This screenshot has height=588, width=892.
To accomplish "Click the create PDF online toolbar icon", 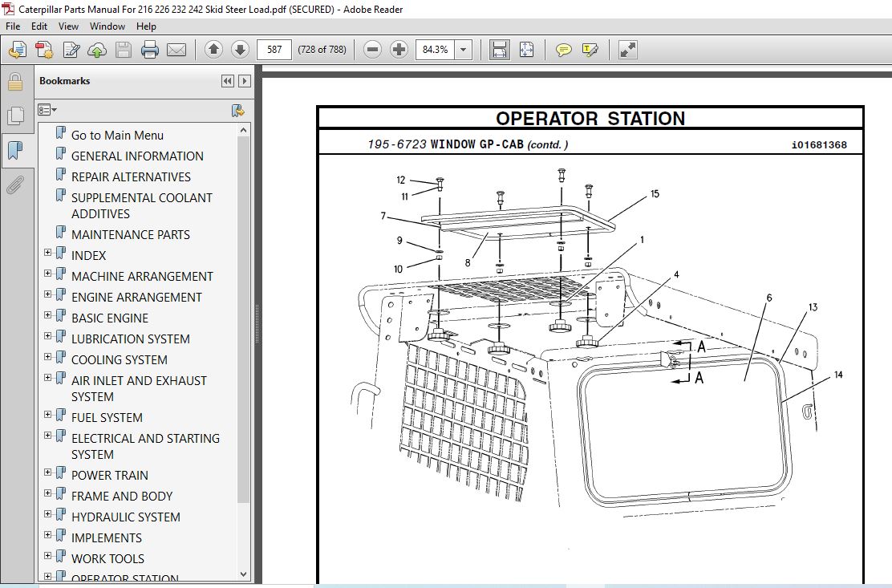I will pos(18,50).
